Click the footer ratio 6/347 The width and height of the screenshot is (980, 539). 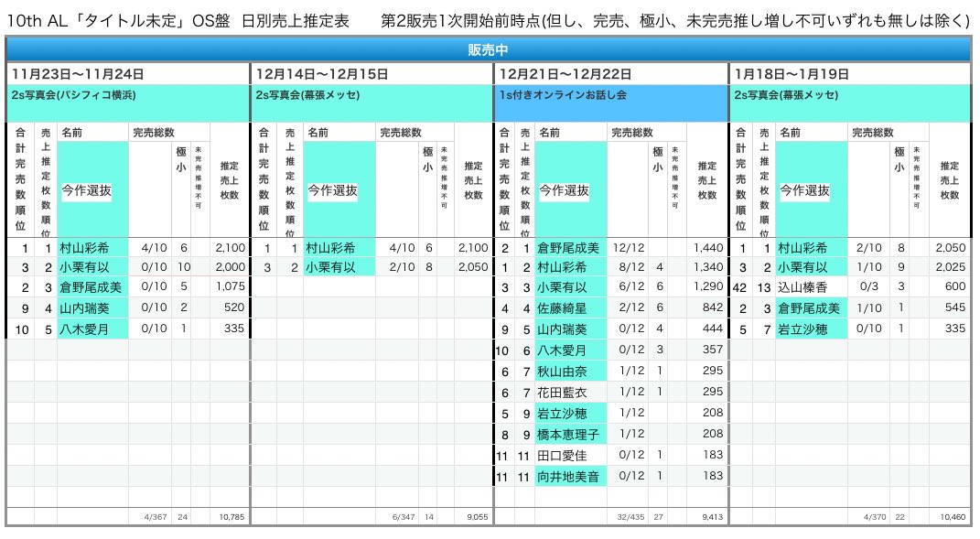click(404, 517)
